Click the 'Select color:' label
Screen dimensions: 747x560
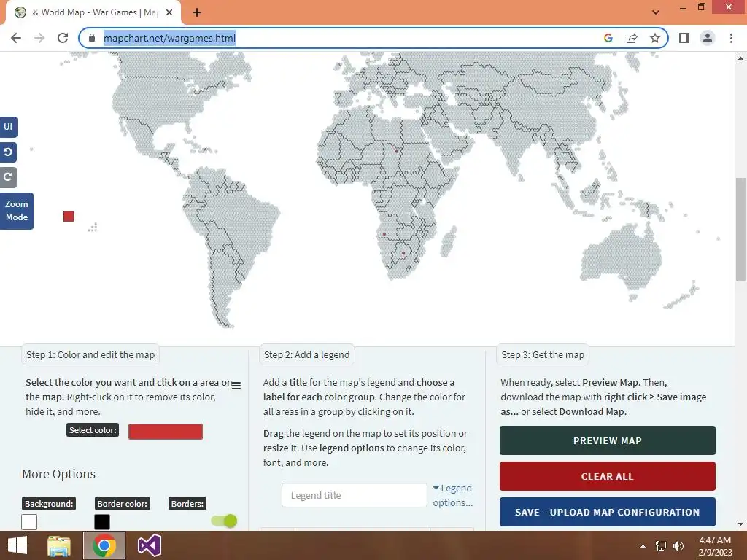click(x=93, y=430)
